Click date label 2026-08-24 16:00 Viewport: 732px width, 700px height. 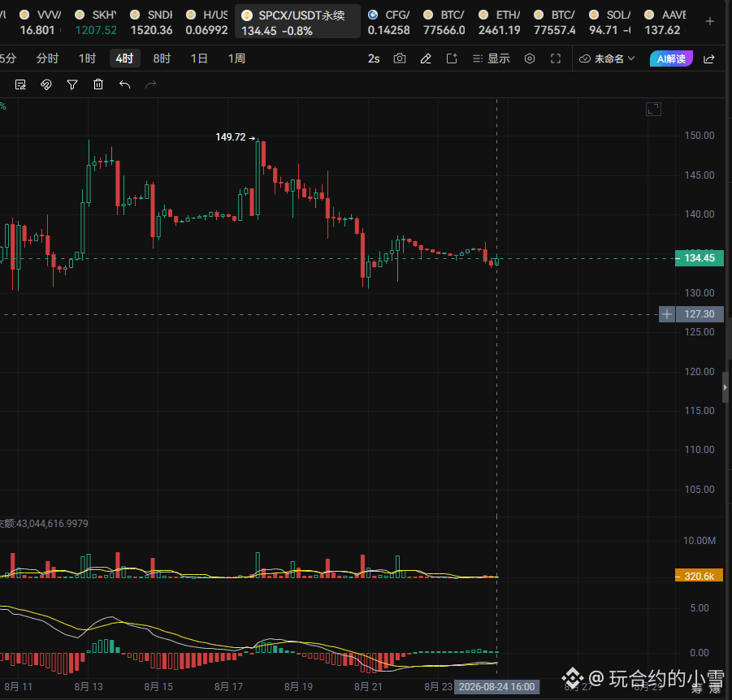pyautogui.click(x=496, y=687)
